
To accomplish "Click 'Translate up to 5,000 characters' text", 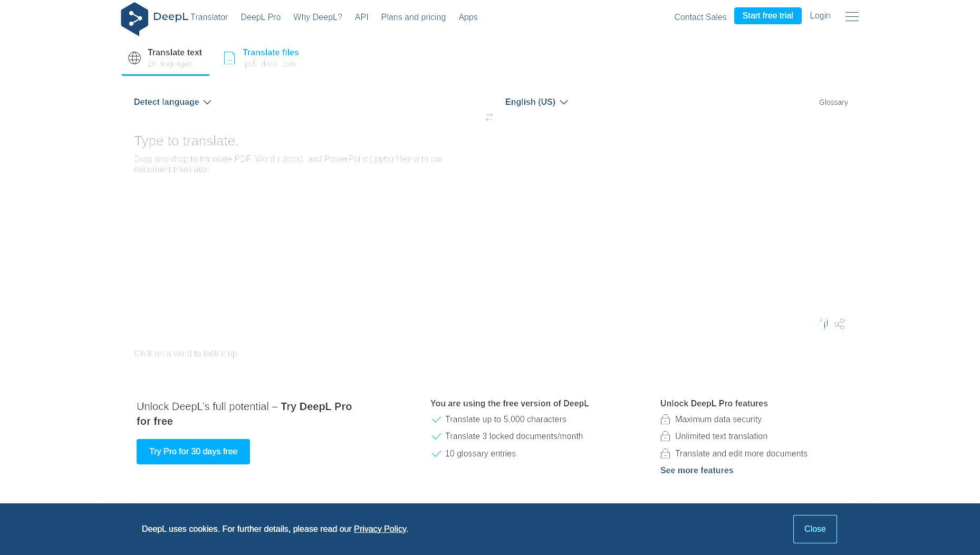I will click(506, 420).
